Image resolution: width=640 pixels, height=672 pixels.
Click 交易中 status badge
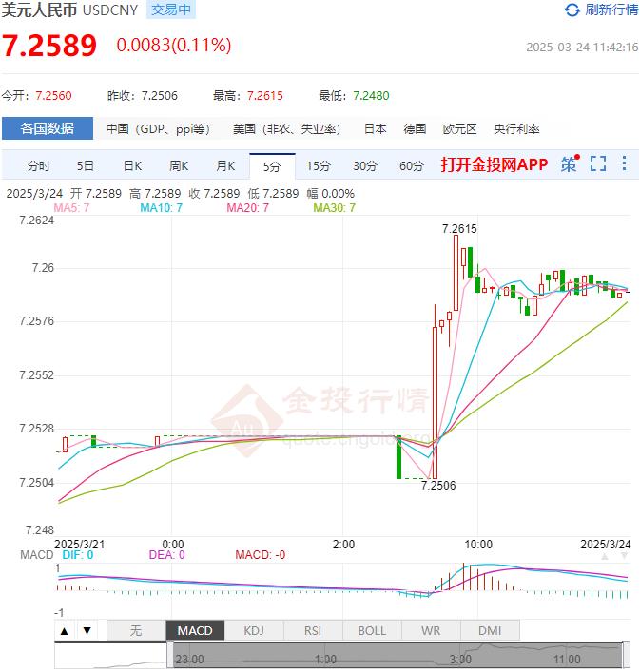tap(171, 10)
